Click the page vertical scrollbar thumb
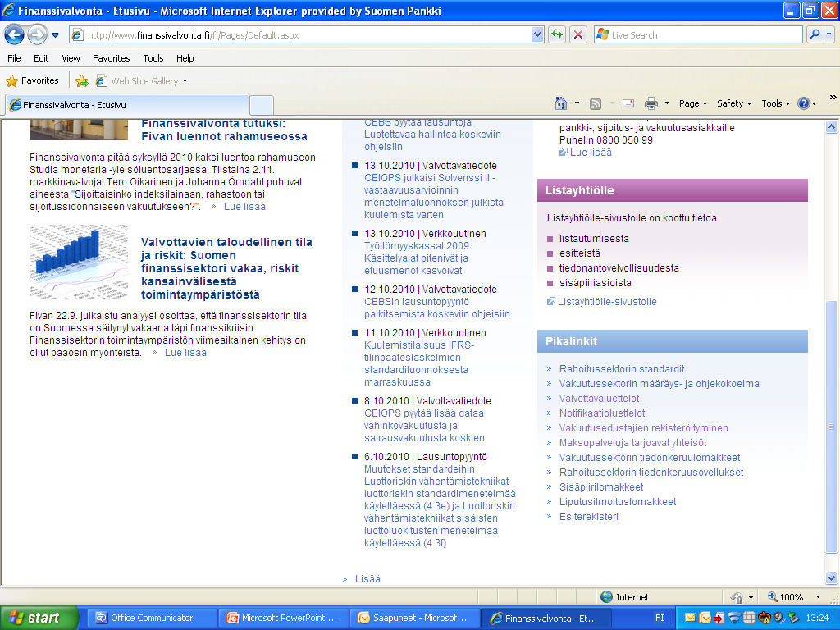840x630 pixels. pos(831,427)
